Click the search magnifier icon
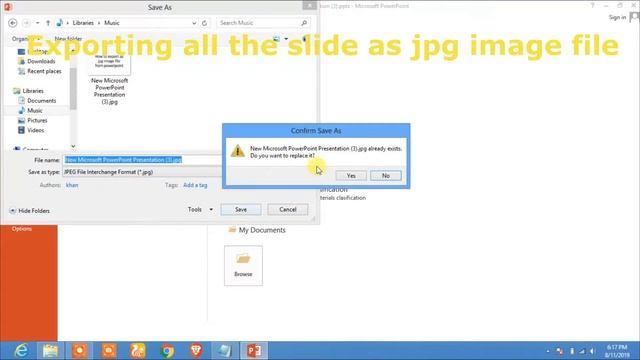 [x=304, y=23]
